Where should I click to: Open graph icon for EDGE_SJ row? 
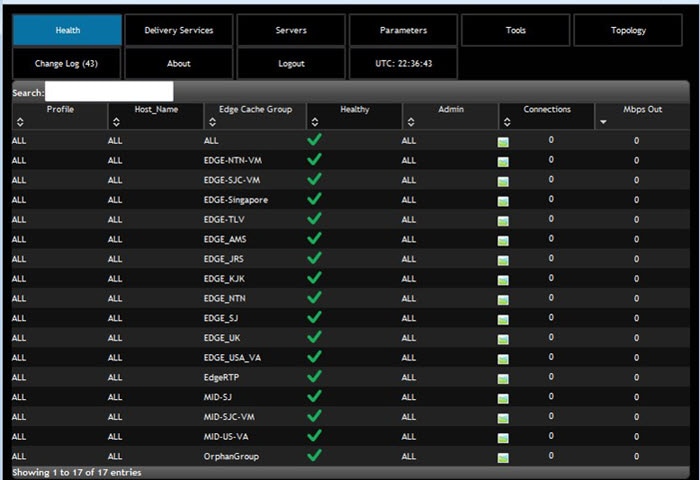(503, 319)
